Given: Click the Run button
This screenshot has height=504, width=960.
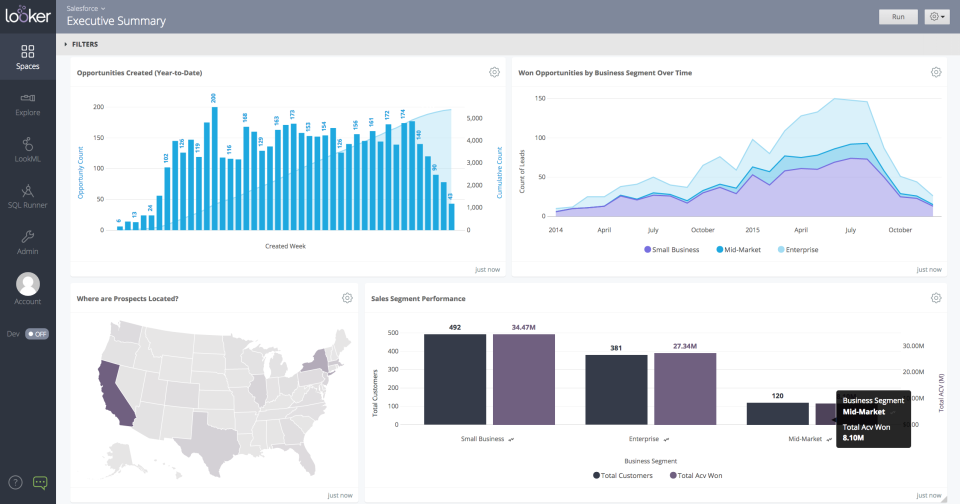Looking at the screenshot, I should [898, 17].
